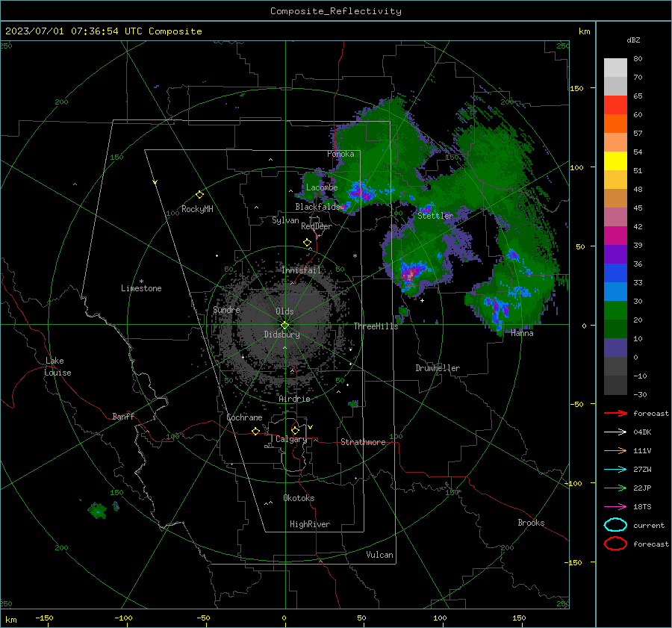Click the HighRiver town label

(x=310, y=524)
